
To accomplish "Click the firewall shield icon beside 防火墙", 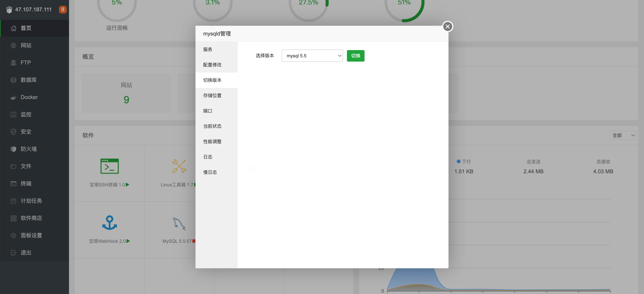I will 13,149.
